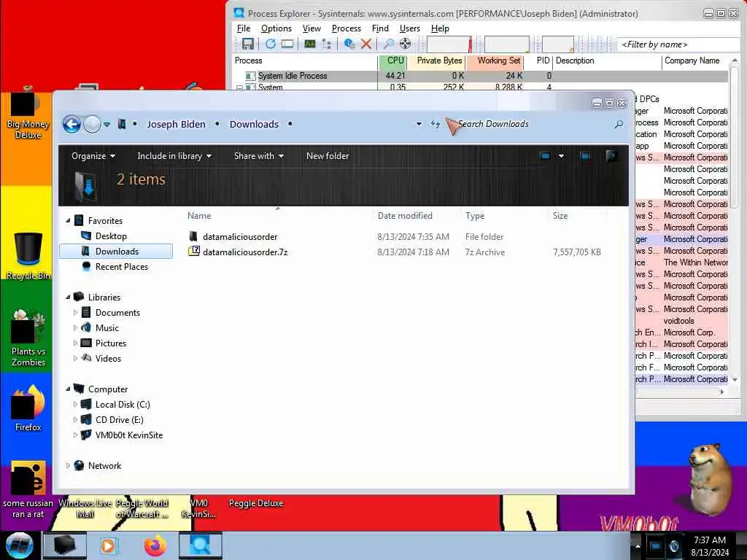747x560 pixels.
Task: Click the Back arrow in Downloads window
Action: click(x=72, y=124)
